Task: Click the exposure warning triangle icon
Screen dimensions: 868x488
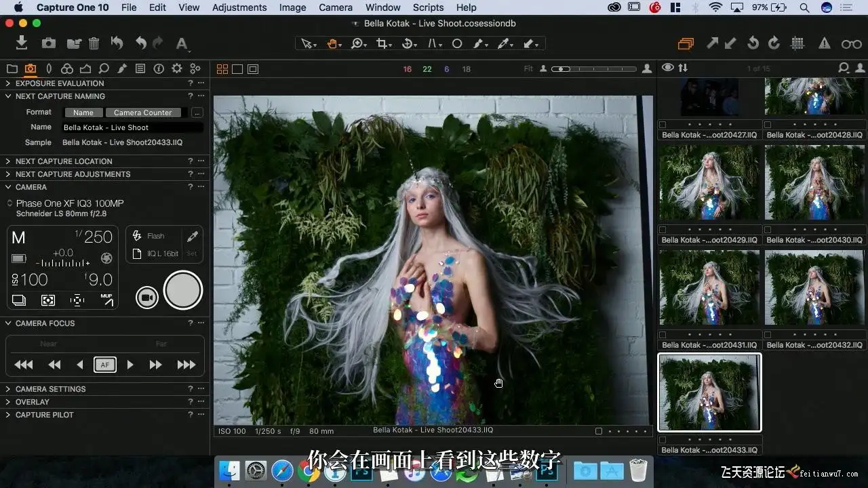Action: 824,43
